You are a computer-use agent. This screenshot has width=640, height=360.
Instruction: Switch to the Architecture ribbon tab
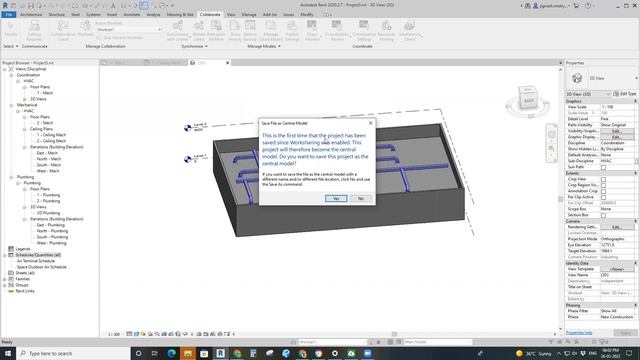click(x=31, y=14)
